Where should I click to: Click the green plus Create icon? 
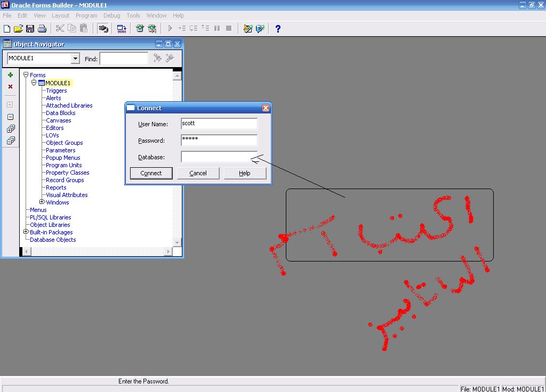(10, 75)
